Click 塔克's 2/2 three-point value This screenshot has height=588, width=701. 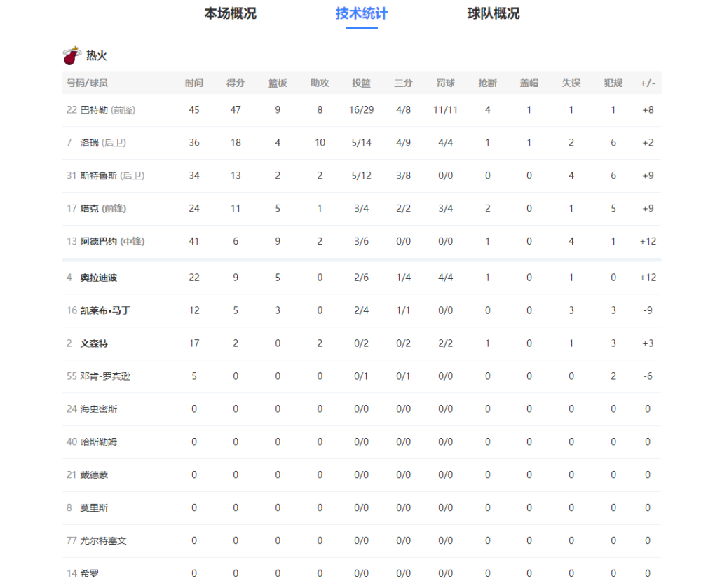pos(403,209)
